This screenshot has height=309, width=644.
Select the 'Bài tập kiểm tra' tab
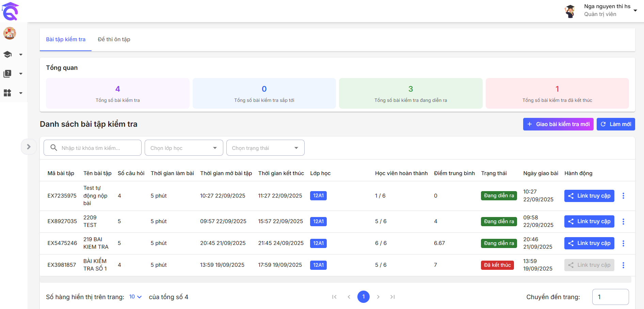[66, 40]
